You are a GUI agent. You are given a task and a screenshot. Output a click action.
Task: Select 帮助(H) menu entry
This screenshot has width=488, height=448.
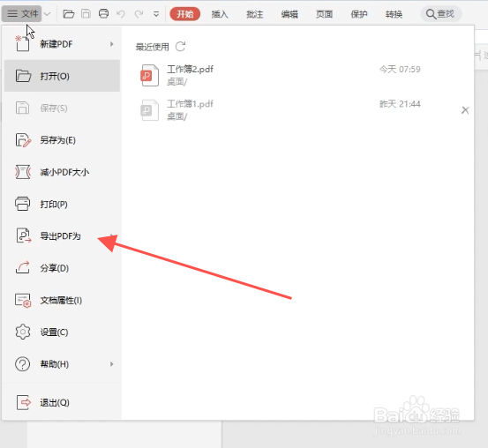62,364
